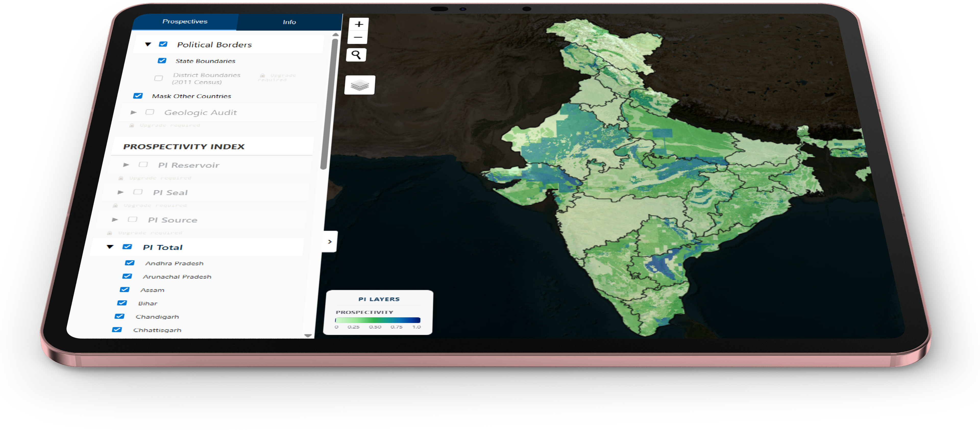
Task: Click the lock icon beside District Boundaries
Action: pyautogui.click(x=262, y=75)
